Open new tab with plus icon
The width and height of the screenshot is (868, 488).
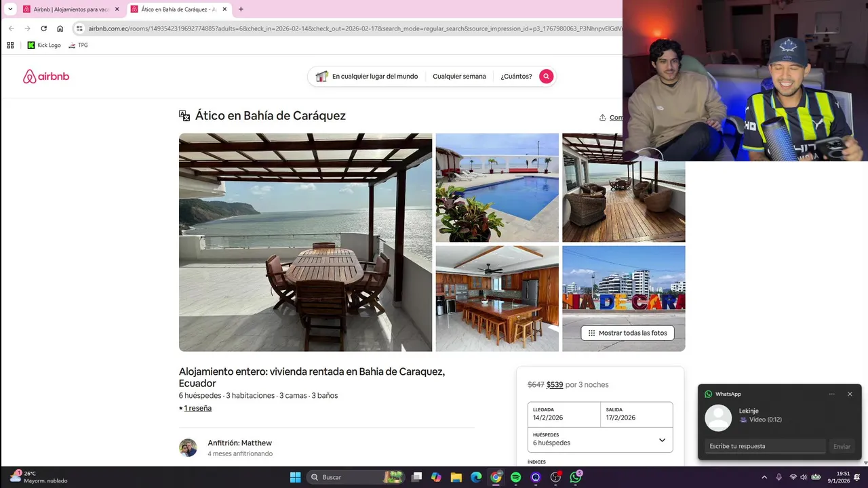(241, 9)
